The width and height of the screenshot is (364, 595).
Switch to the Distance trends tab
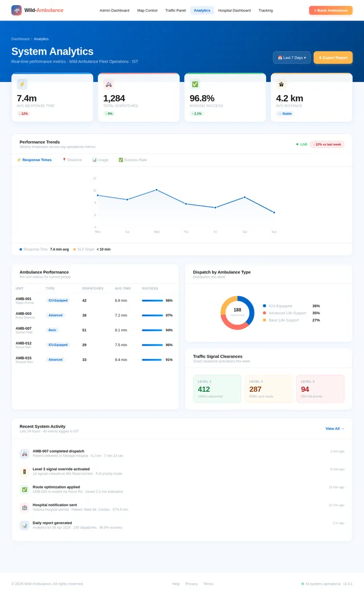point(72,160)
